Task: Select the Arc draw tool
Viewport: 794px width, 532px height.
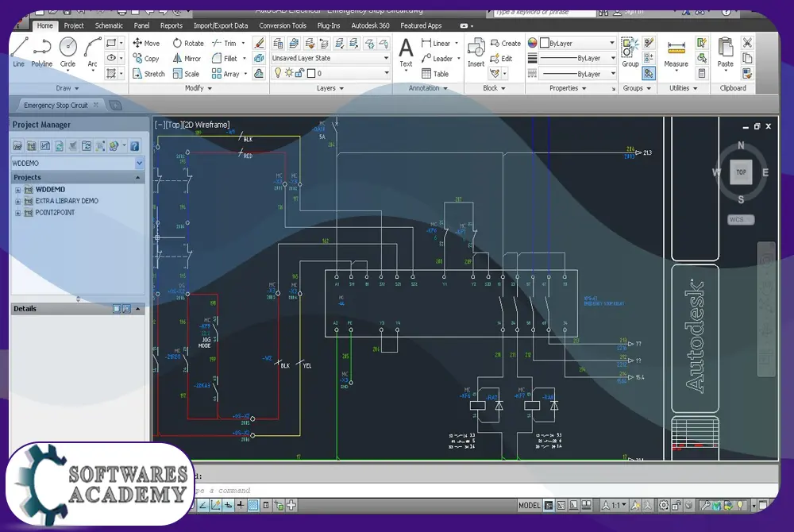Action: (92, 52)
